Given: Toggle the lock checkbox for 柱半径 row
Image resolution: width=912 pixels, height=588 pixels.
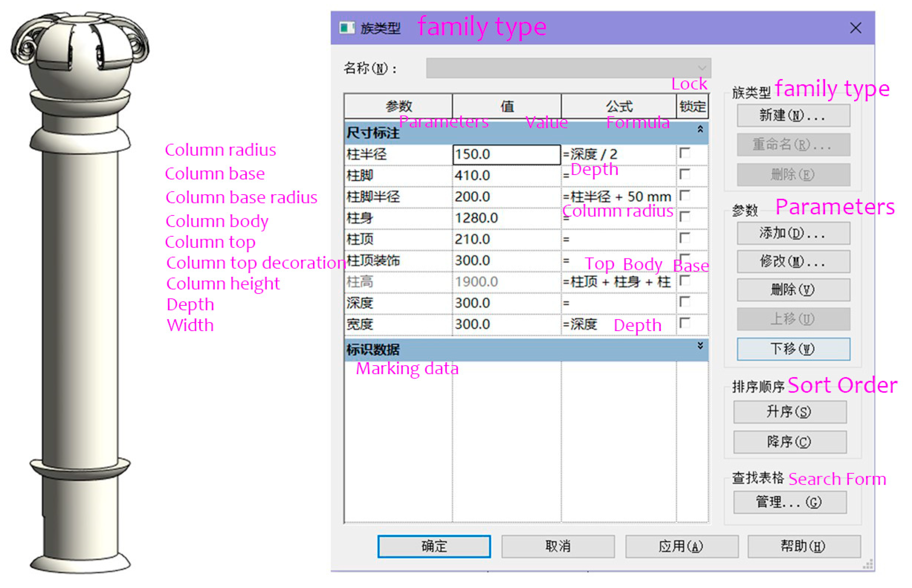Looking at the screenshot, I should 685,153.
